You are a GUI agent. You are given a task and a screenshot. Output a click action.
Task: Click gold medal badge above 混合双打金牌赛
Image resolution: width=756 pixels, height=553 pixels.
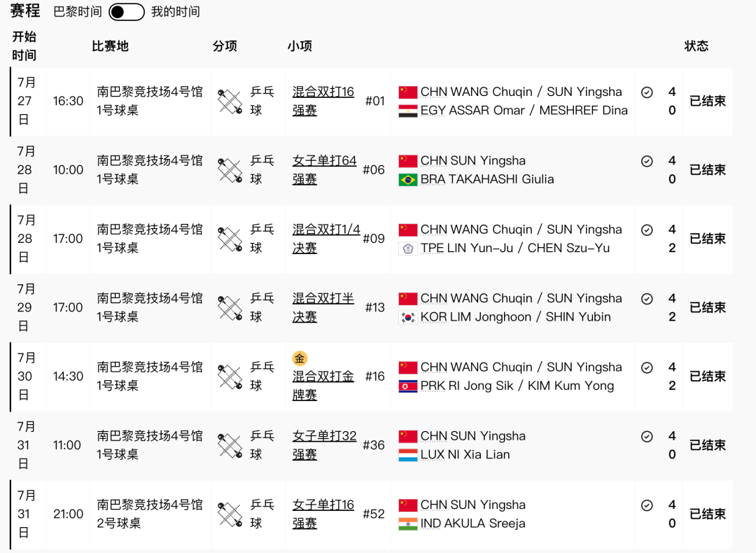(x=300, y=358)
